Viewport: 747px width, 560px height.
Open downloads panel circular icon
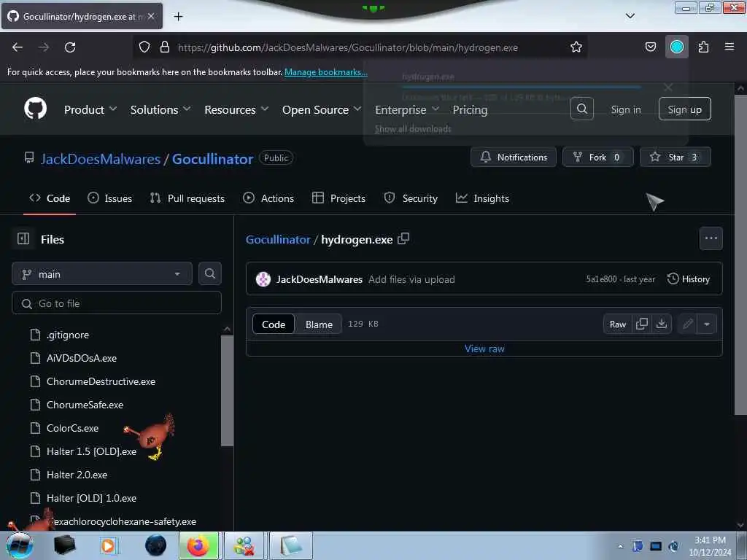[x=676, y=47]
